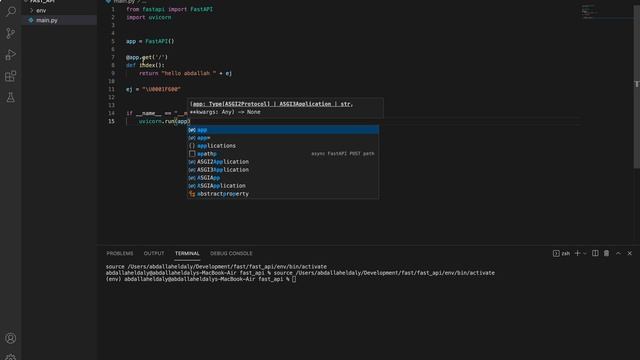Expand the env folder
Screen dimensions: 640x360
tap(41, 11)
